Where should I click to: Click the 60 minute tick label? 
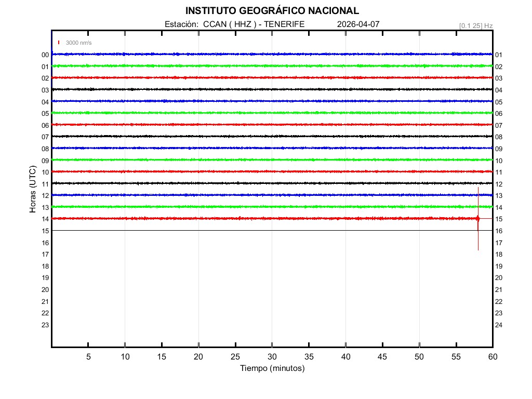493,356
